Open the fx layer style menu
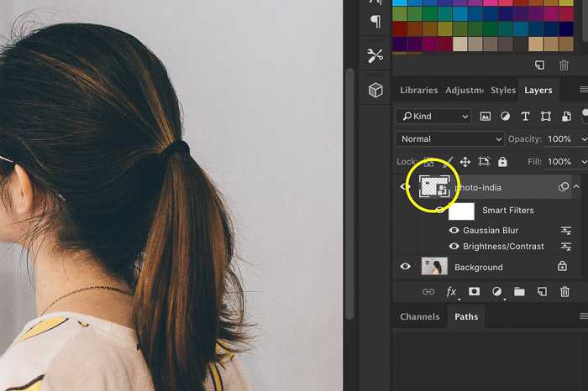This screenshot has width=588, height=391. pyautogui.click(x=452, y=292)
